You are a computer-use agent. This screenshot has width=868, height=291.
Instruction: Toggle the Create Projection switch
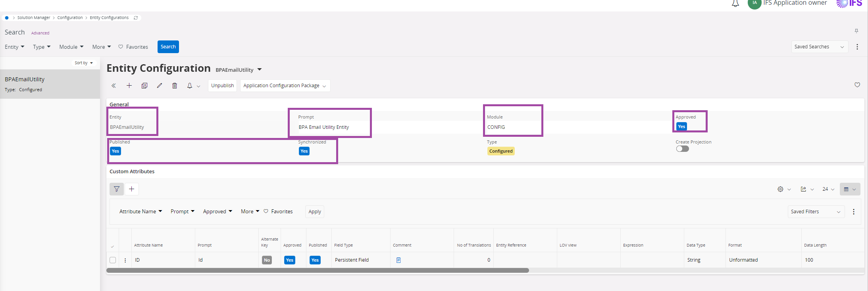click(683, 149)
